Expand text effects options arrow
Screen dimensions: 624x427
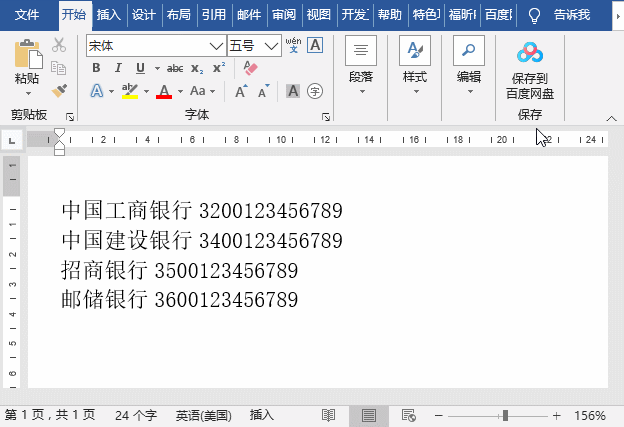pyautogui.click(x=111, y=92)
